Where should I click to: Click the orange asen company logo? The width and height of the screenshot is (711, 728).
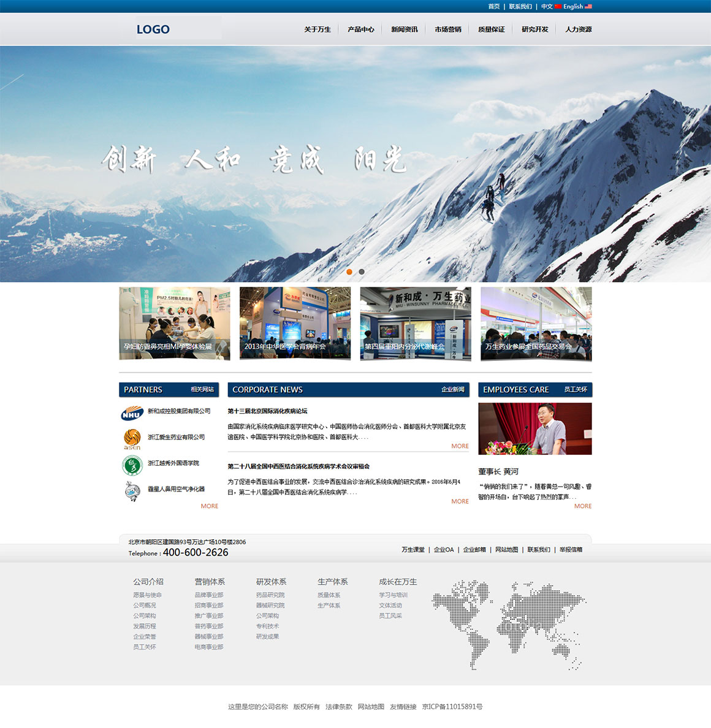132,439
